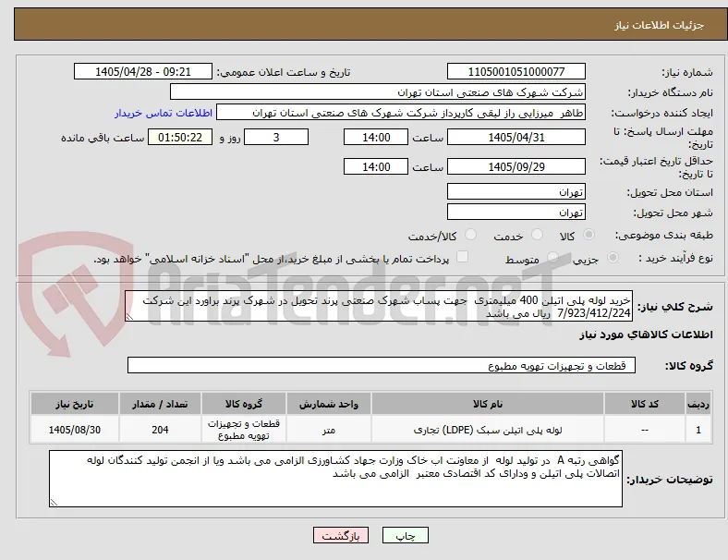This screenshot has height=560, width=728.
Task: Click the need date cell 1405/08/30
Action: tap(75, 430)
